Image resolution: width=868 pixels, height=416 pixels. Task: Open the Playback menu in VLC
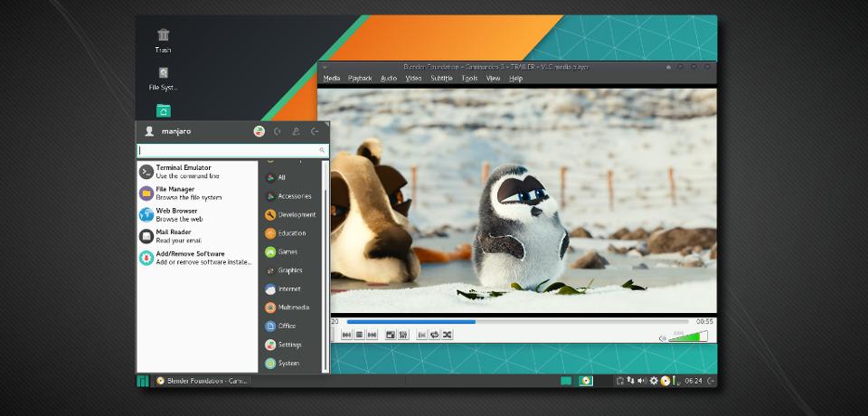tap(360, 79)
